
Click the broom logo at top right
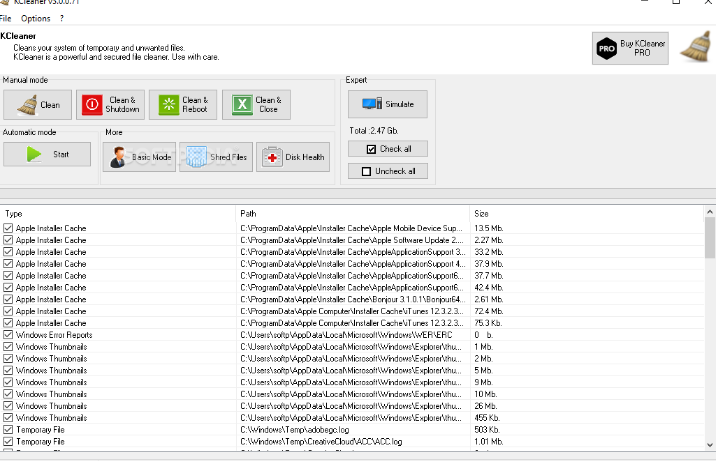pos(696,46)
